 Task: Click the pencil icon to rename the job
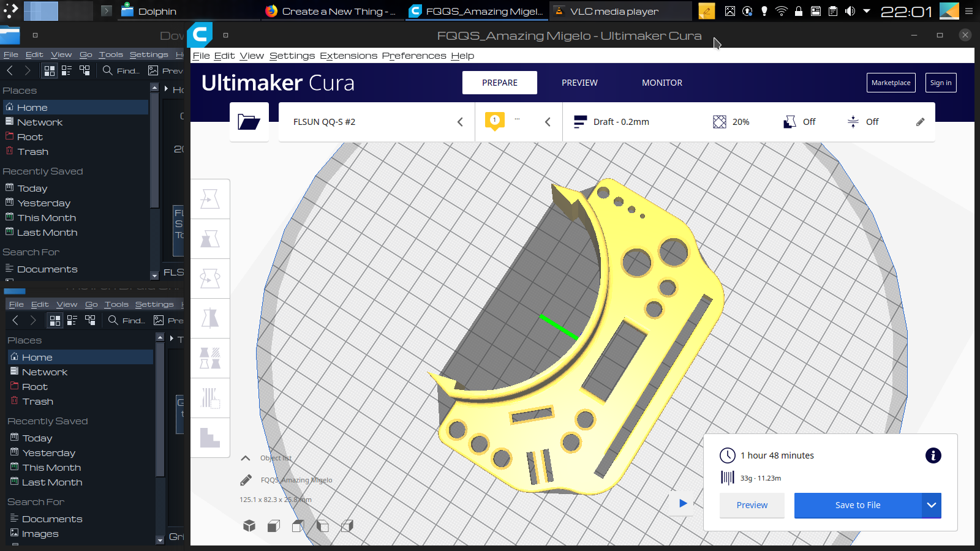point(246,480)
